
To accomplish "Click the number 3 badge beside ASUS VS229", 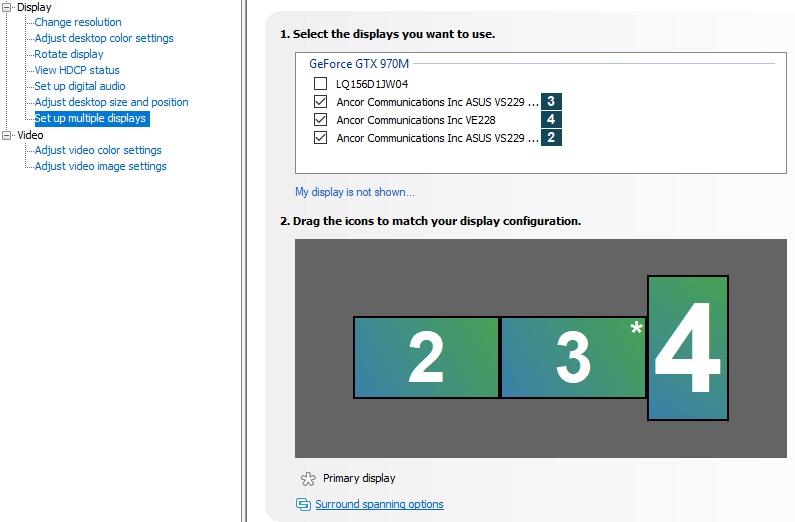I will (x=551, y=102).
